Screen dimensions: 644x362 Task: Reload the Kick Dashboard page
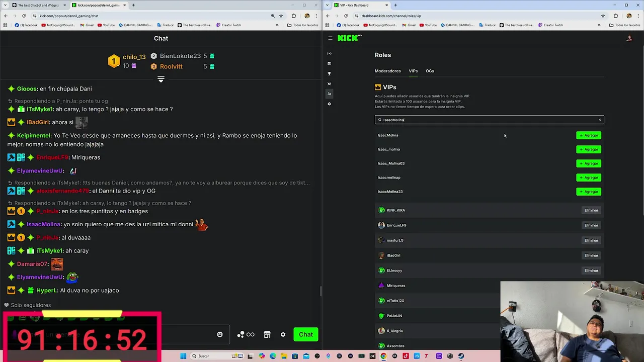(346, 16)
